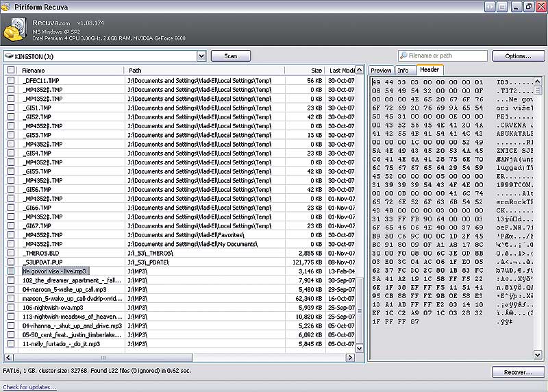Click the 2,855 KB size cell
Screen dimensions: 548x392
pos(310,253)
